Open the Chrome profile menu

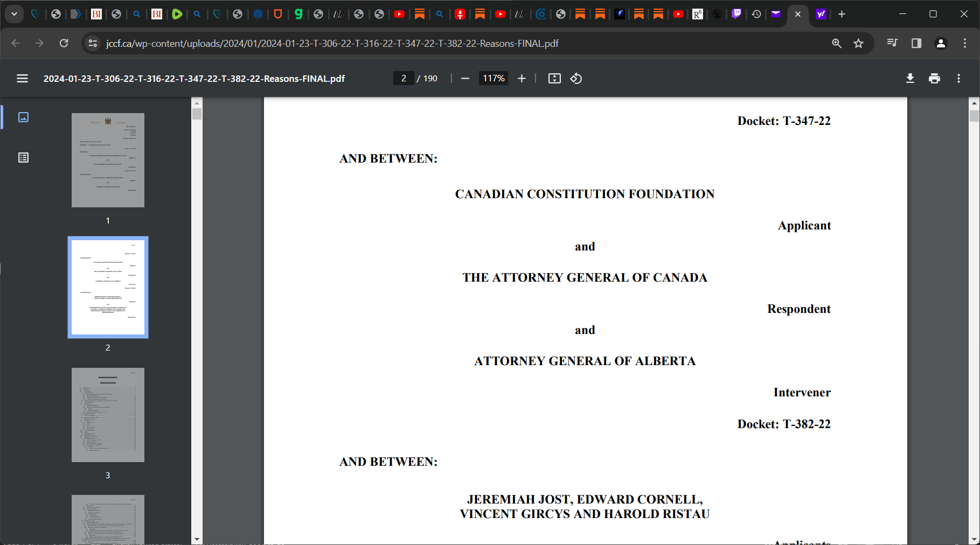[941, 43]
